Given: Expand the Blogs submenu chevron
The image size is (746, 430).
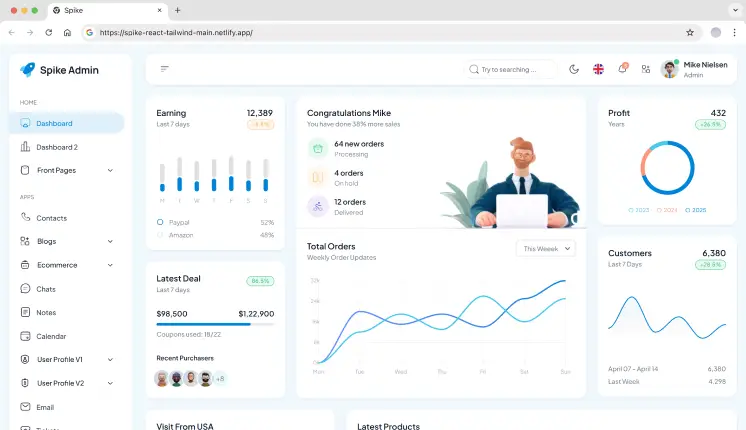Looking at the screenshot, I should point(110,242).
